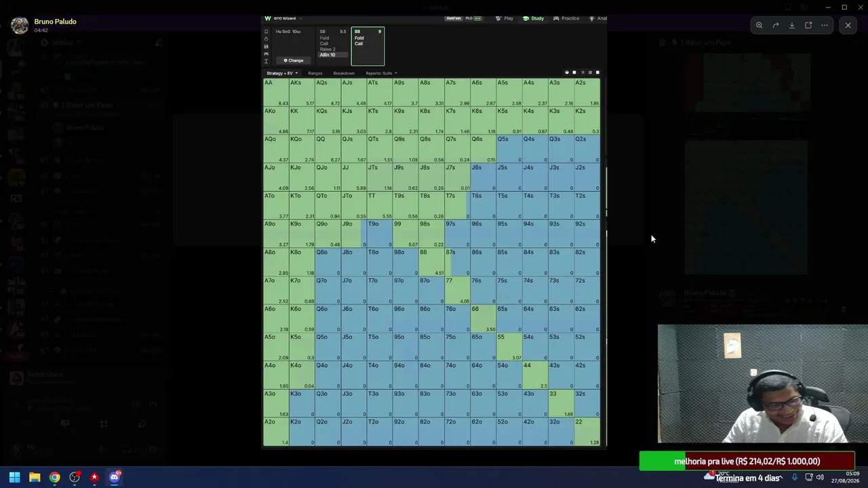Image resolution: width=868 pixels, height=488 pixels.
Task: Click the 22 hand cell
Action: [x=587, y=432]
